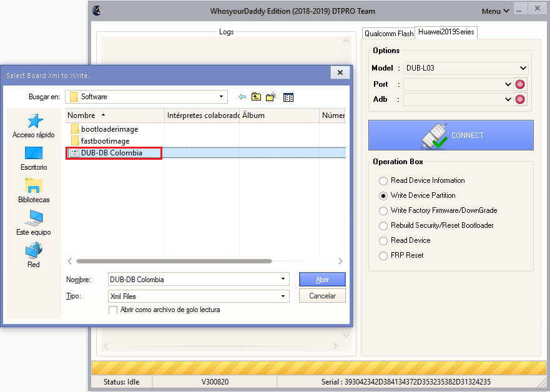Click Abrir to open the selected file
Viewport: 550px width, 392px height.
coord(322,280)
